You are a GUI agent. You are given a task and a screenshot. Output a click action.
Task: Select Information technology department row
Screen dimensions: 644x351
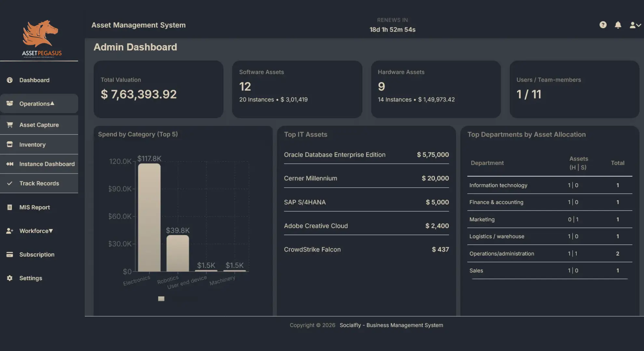550,185
